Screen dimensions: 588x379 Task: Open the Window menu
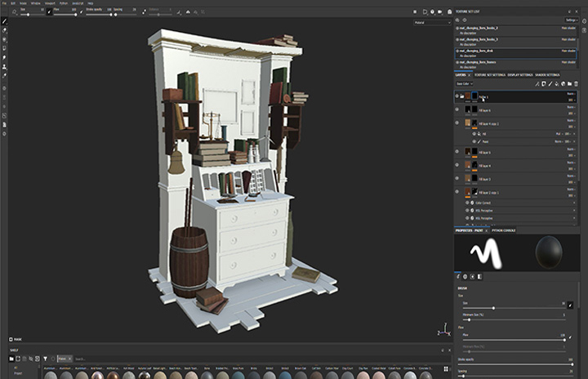click(36, 3)
